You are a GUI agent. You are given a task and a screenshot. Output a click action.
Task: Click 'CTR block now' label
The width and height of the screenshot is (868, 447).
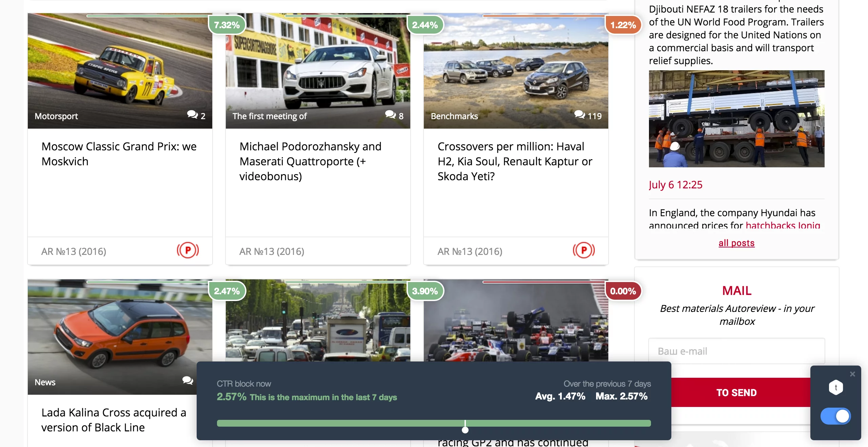click(x=244, y=384)
